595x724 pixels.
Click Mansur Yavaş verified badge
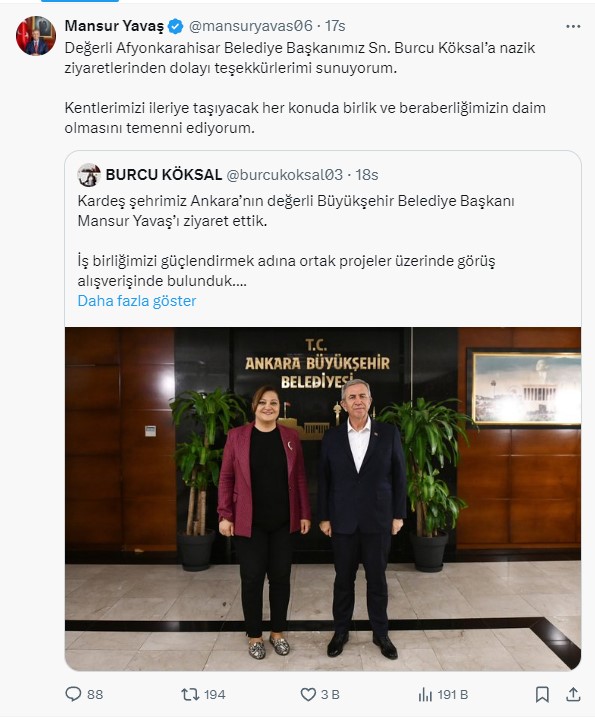point(175,26)
